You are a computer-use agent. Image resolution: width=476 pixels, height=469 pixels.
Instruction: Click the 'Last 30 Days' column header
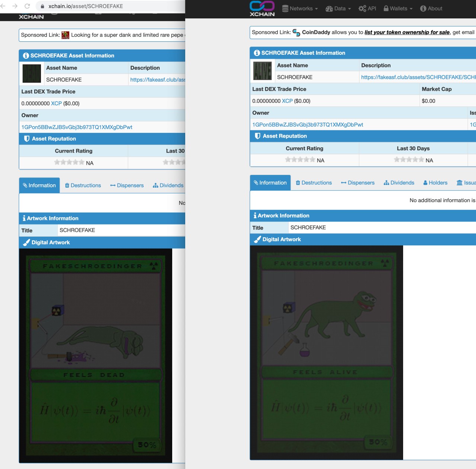click(x=413, y=149)
